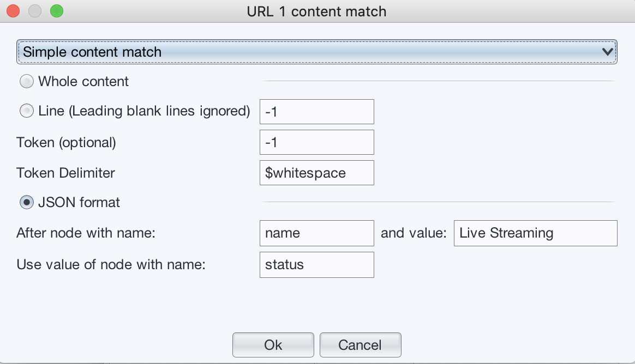The width and height of the screenshot is (635, 364).
Task: Click the chevron arrow of the match-type dropdown
Action: 607,52
